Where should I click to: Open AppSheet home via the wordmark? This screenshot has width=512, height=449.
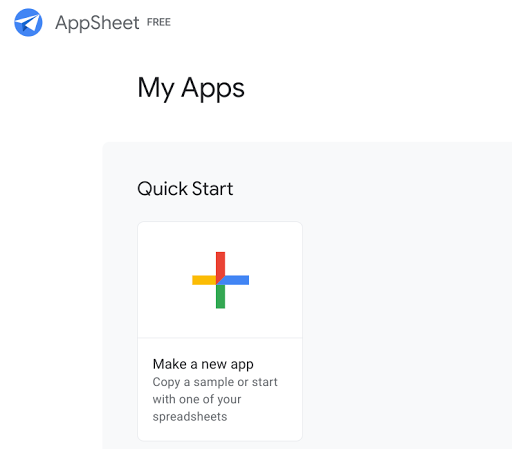coord(97,23)
